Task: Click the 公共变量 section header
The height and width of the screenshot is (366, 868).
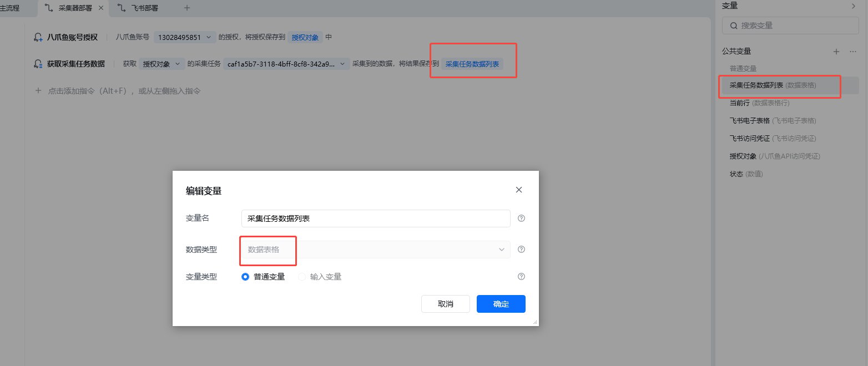Action: click(736, 51)
